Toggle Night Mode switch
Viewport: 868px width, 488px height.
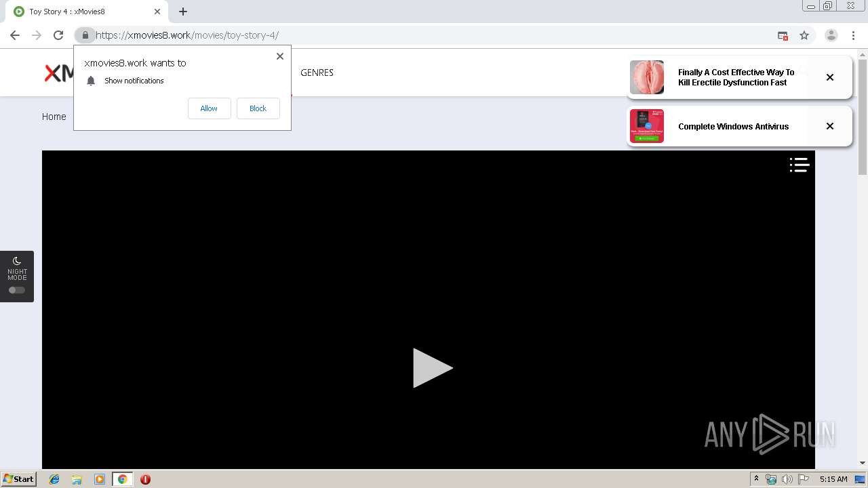(x=17, y=290)
